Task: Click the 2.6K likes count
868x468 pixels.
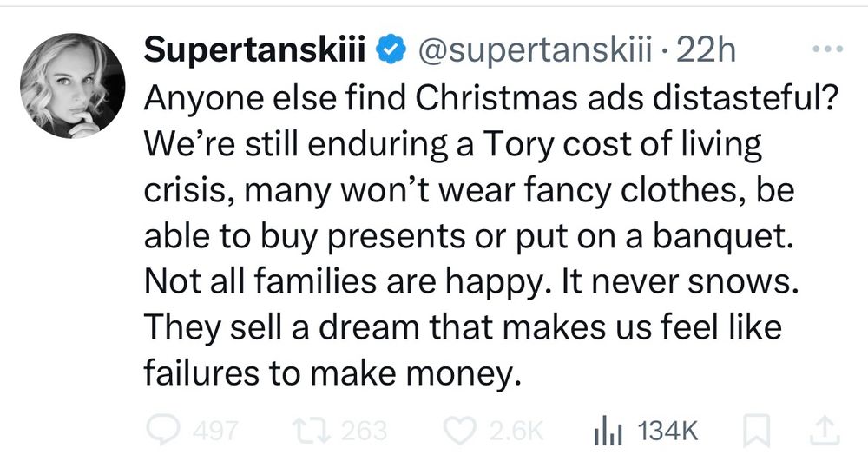Action: (515, 431)
